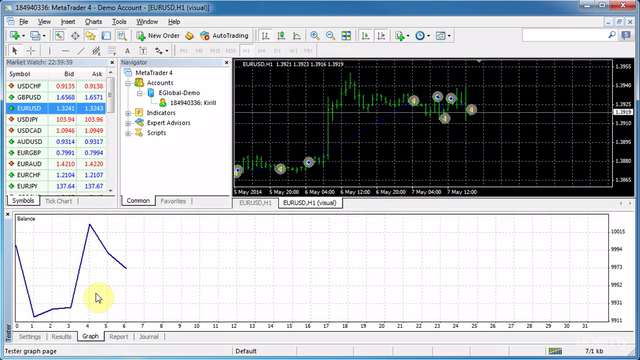Open the Indicators dropdown arrow
The image size is (640, 360).
[x=408, y=36]
